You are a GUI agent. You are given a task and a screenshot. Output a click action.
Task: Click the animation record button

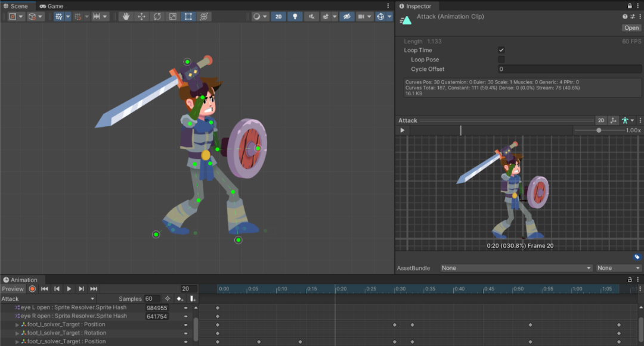pyautogui.click(x=32, y=289)
